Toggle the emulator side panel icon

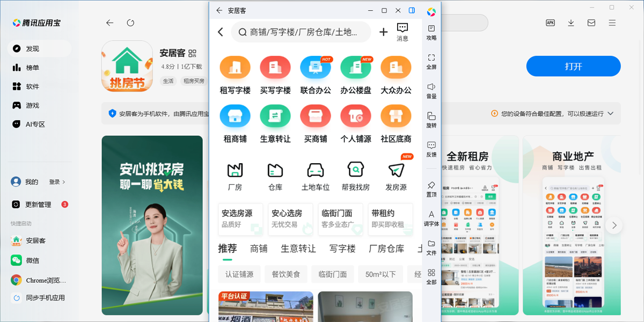(412, 10)
